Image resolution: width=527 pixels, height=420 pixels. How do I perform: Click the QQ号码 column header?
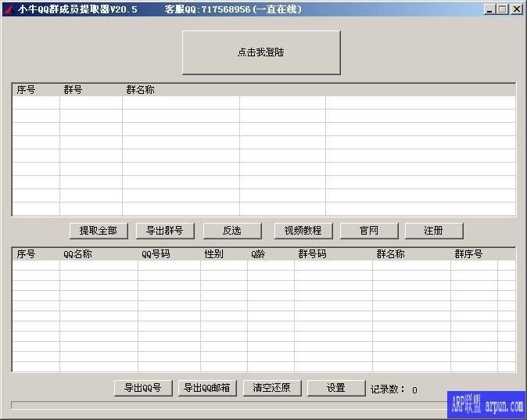tap(170, 254)
